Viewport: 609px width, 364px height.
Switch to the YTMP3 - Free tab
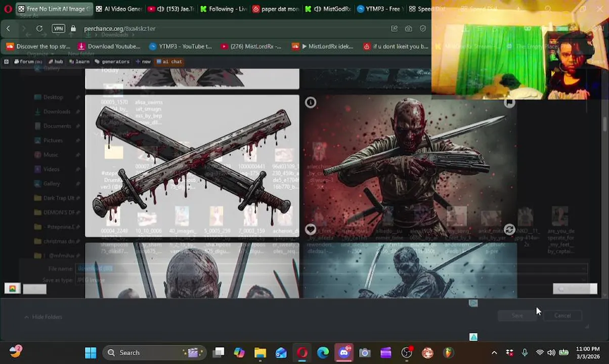380,9
